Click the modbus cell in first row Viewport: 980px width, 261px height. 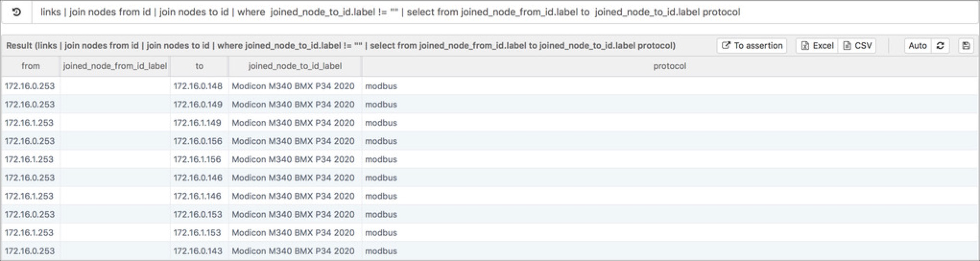pos(381,86)
